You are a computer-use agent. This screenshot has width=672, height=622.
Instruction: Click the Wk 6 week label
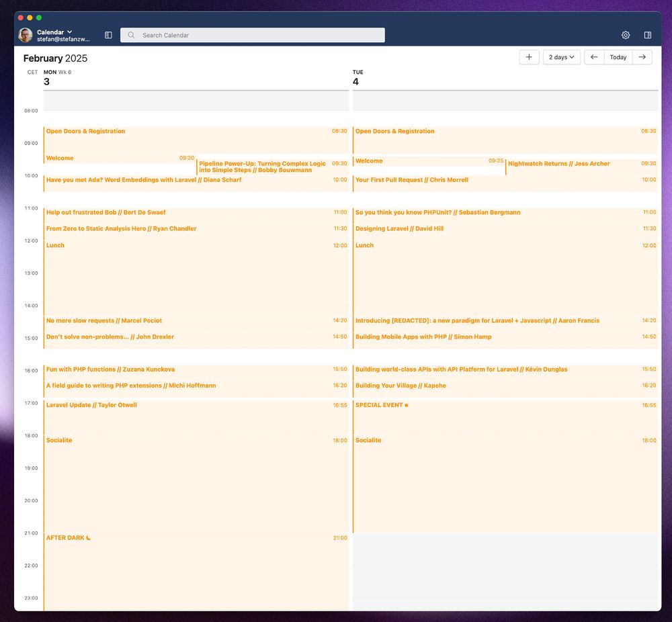tap(65, 72)
